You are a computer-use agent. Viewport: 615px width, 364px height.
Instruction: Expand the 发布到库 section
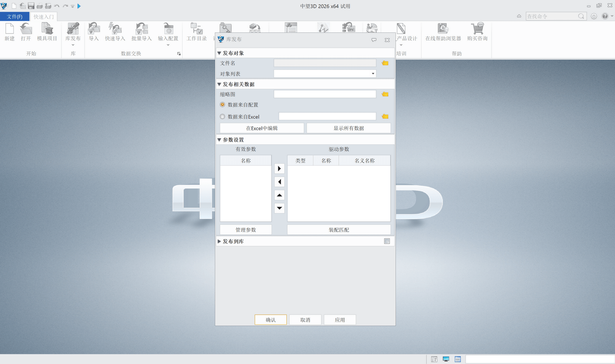220,241
